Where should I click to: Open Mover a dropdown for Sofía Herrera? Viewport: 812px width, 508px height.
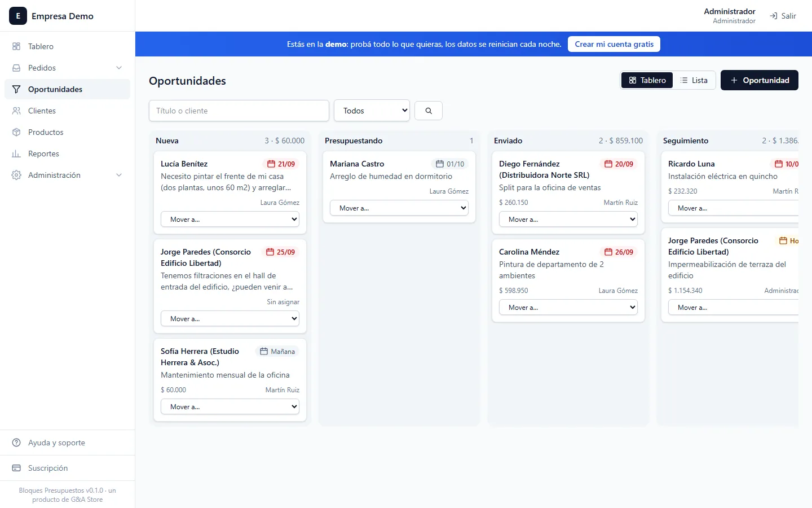[230, 406]
